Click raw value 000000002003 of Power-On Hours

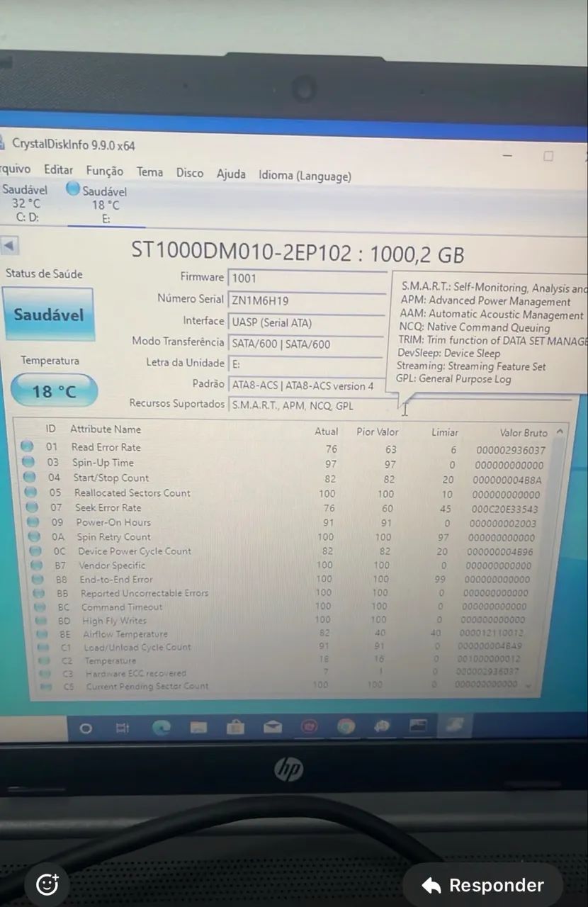[x=504, y=524]
